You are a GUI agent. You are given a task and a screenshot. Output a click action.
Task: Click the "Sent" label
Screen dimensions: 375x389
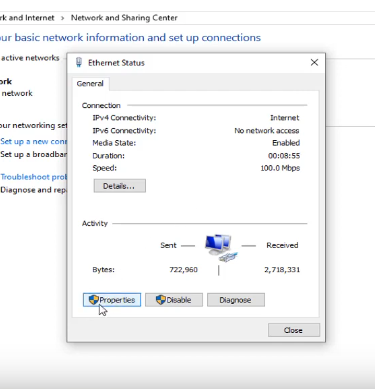pos(168,245)
